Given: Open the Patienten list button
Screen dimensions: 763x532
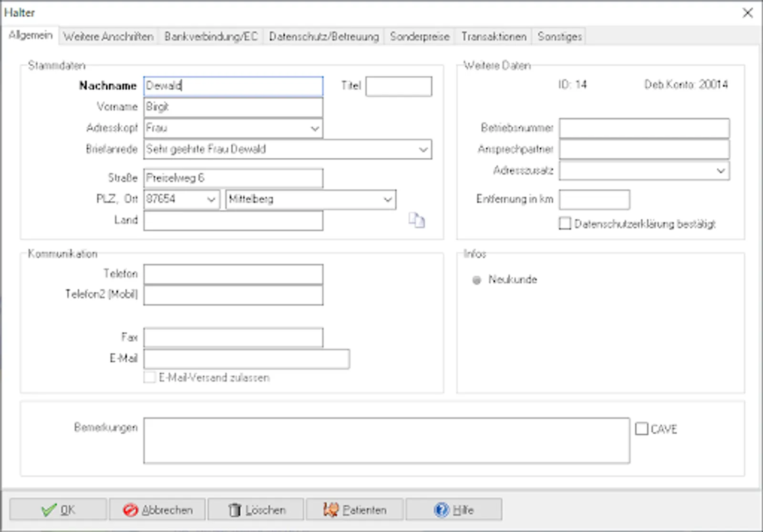Looking at the screenshot, I should click(x=355, y=510).
